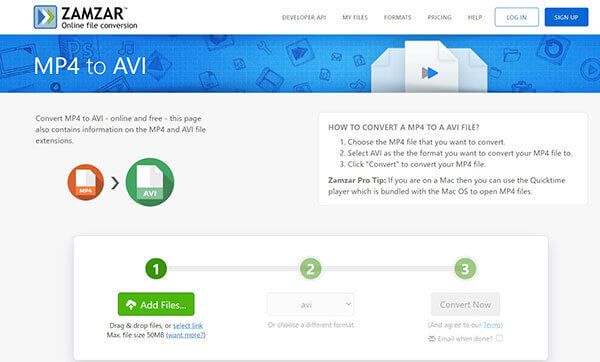Click the 'Select AVI as the format' step text
The height and width of the screenshot is (362, 600).
(460, 153)
